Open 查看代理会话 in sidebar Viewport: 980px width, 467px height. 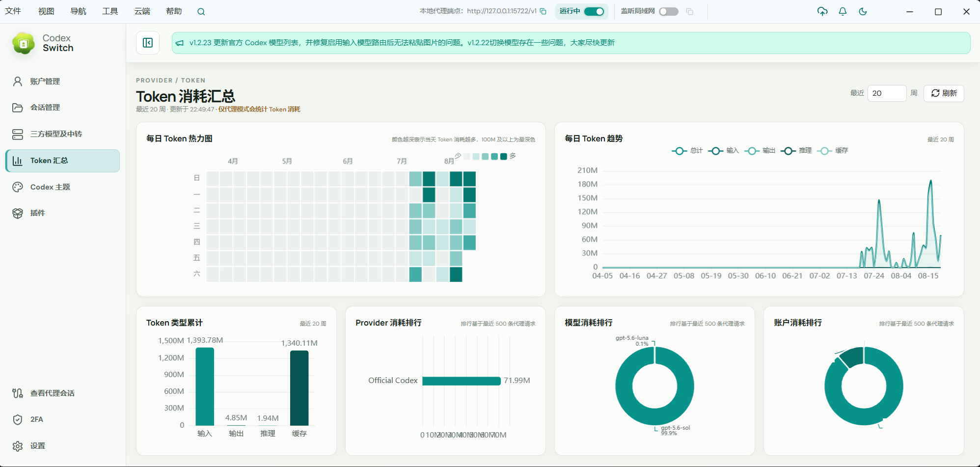[62, 393]
